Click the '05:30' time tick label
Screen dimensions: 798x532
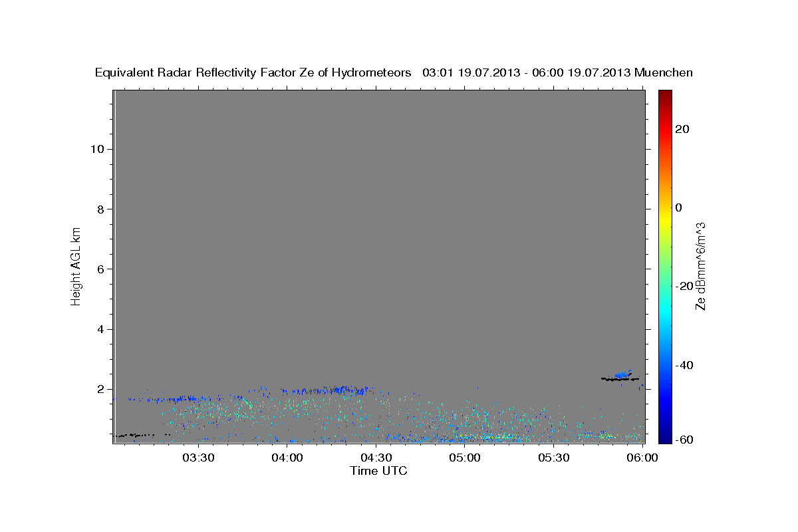[x=554, y=458]
